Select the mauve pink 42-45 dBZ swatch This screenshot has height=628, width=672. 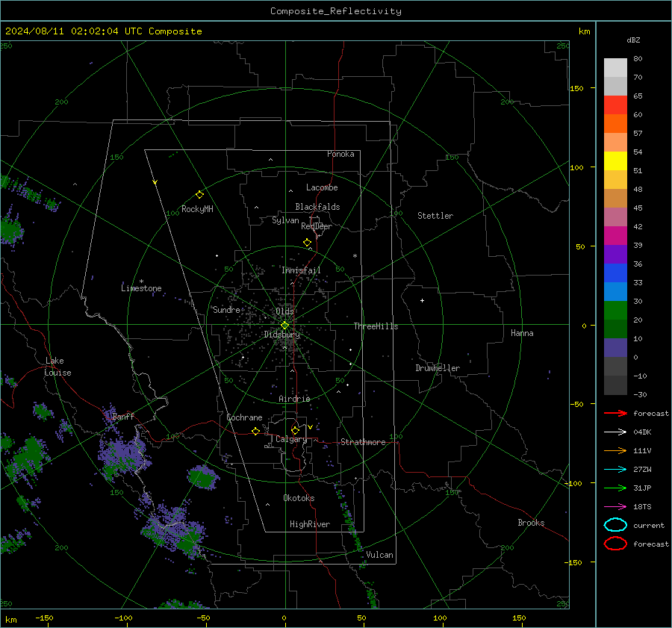[x=615, y=217]
